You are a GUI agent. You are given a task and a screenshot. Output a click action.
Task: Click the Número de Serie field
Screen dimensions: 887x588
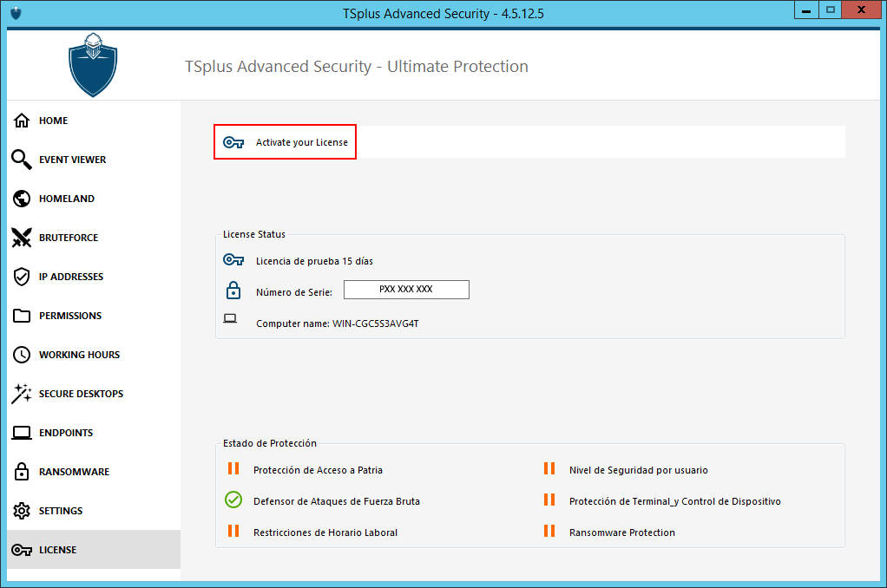tap(406, 290)
